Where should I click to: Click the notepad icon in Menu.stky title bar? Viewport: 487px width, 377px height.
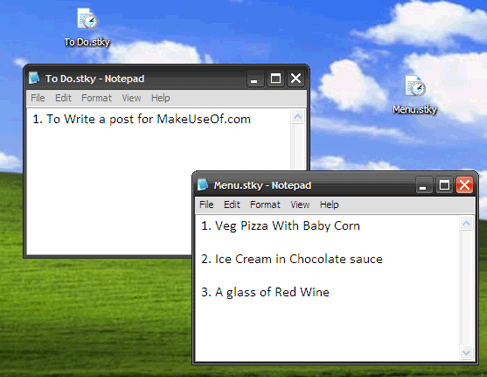pyautogui.click(x=203, y=185)
